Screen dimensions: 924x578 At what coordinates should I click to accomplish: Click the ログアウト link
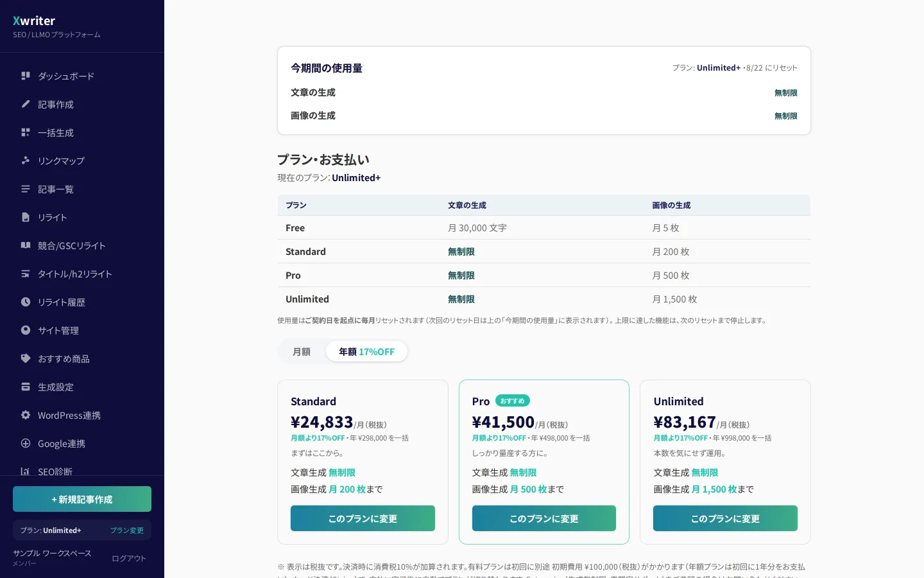[x=129, y=558]
